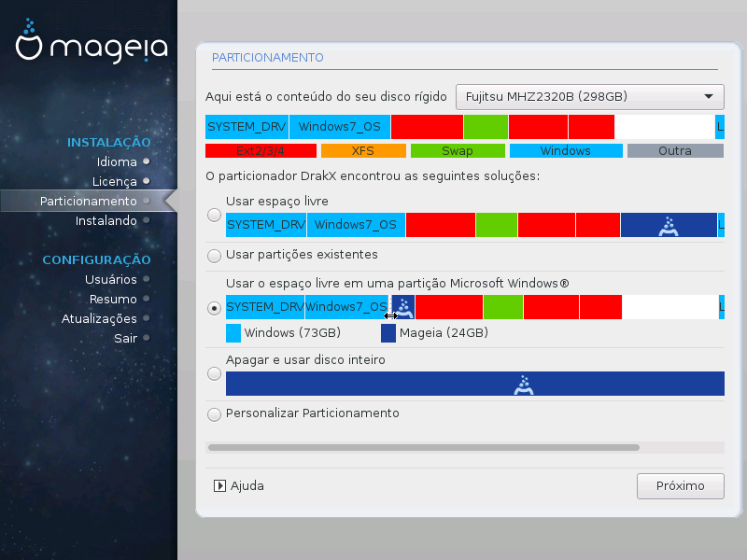The height and width of the screenshot is (560, 747).
Task: Click the SYSTEM_DRV partition in the top disk bar
Action: pyautogui.click(x=247, y=126)
